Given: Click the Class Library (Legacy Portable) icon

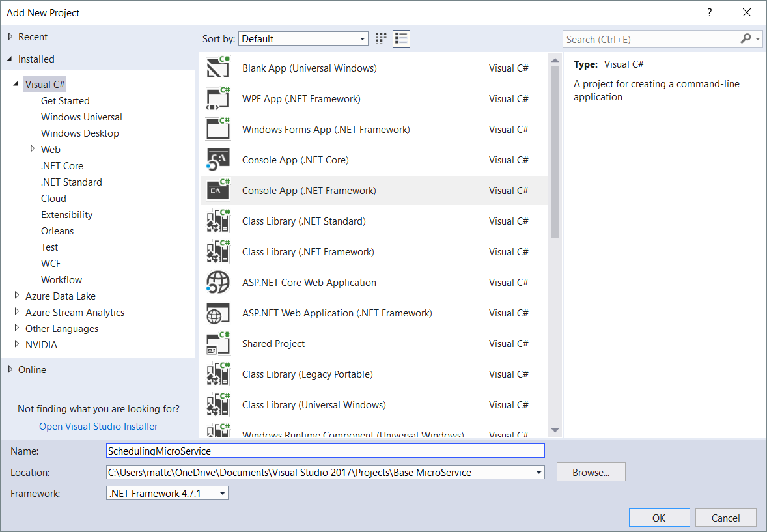Looking at the screenshot, I should (x=217, y=374).
